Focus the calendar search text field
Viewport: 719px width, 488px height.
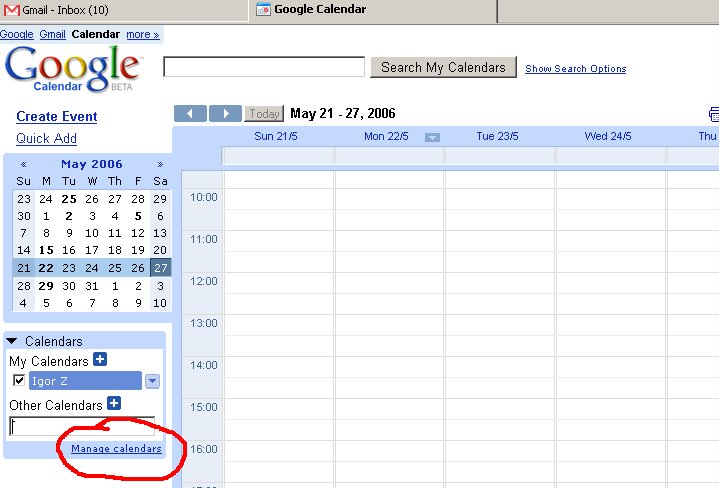click(264, 67)
